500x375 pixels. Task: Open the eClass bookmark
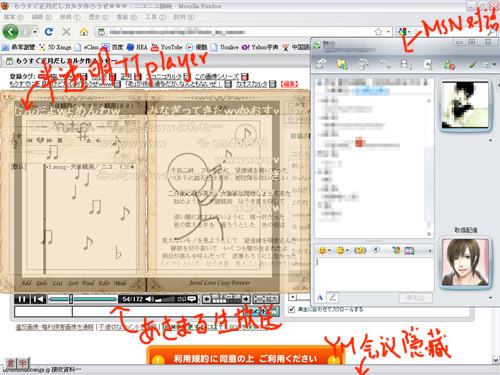pos(86,47)
